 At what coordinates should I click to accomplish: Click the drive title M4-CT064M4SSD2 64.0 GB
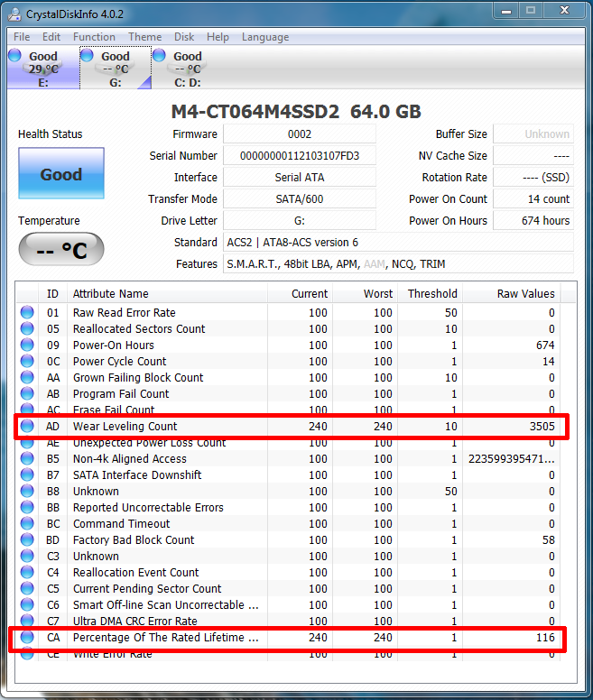tap(296, 112)
